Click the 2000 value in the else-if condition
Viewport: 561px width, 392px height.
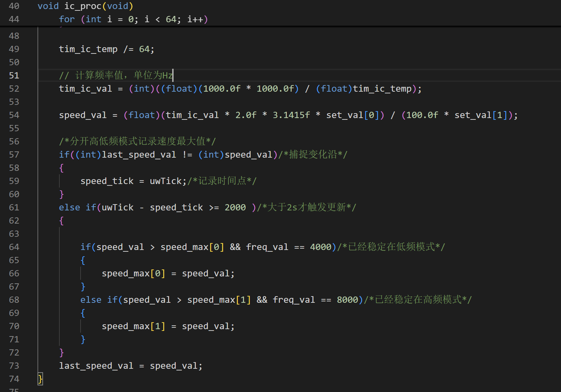pyautogui.click(x=235, y=208)
